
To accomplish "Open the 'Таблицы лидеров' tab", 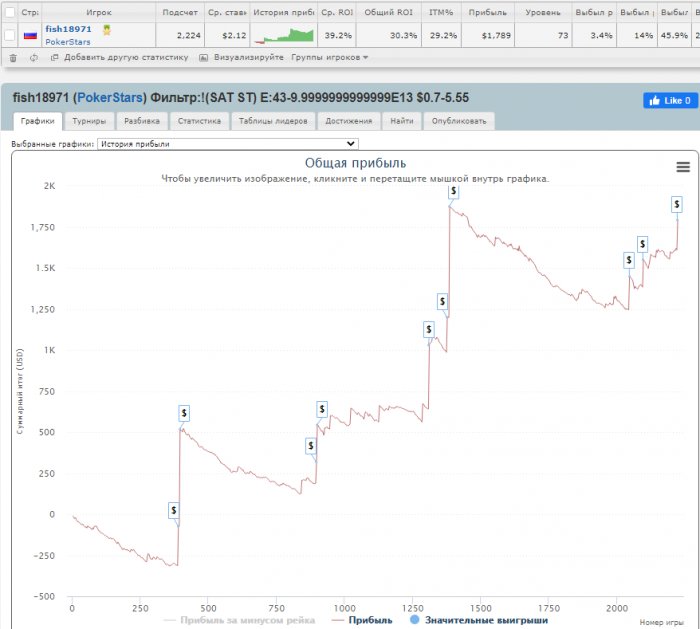I will (275, 121).
